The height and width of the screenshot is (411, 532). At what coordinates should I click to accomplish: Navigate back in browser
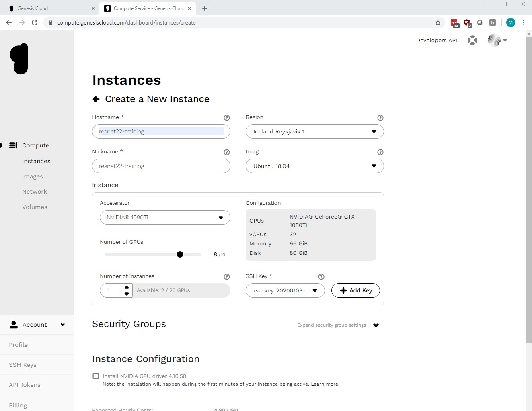(9, 22)
